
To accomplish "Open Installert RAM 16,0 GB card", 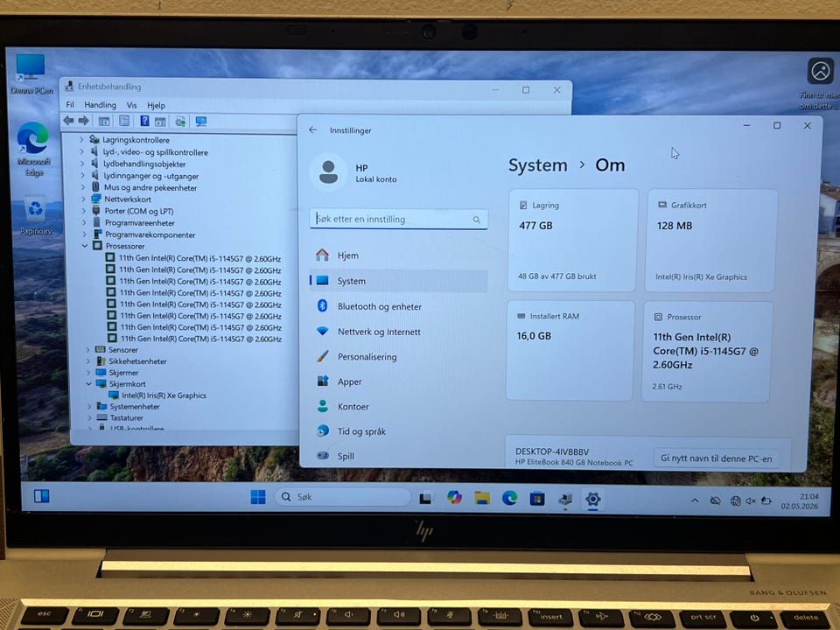I will [x=570, y=350].
